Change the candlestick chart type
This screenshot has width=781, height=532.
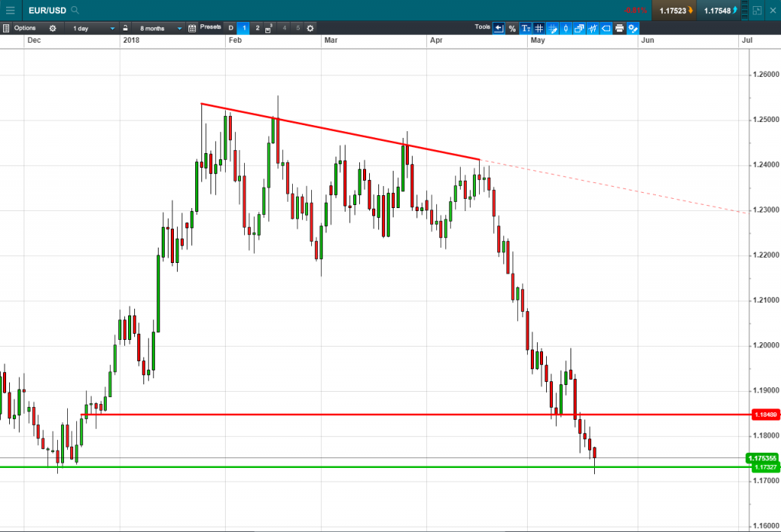click(x=566, y=28)
